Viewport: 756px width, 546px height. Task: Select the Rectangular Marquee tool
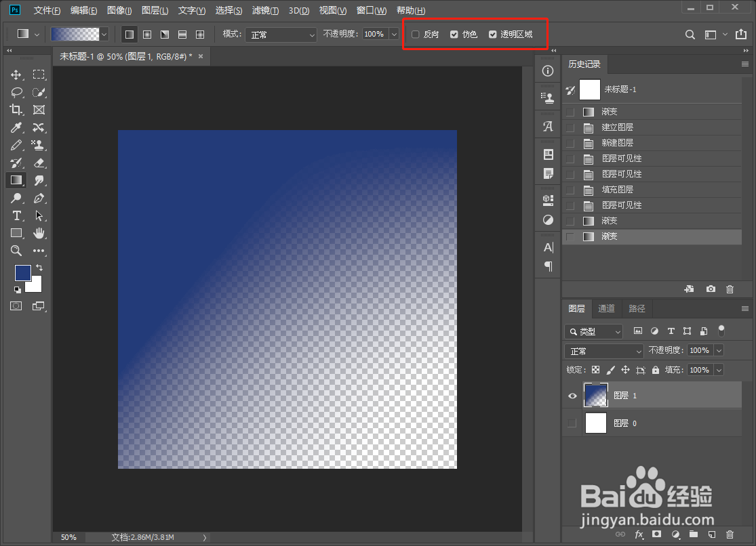pos(39,75)
